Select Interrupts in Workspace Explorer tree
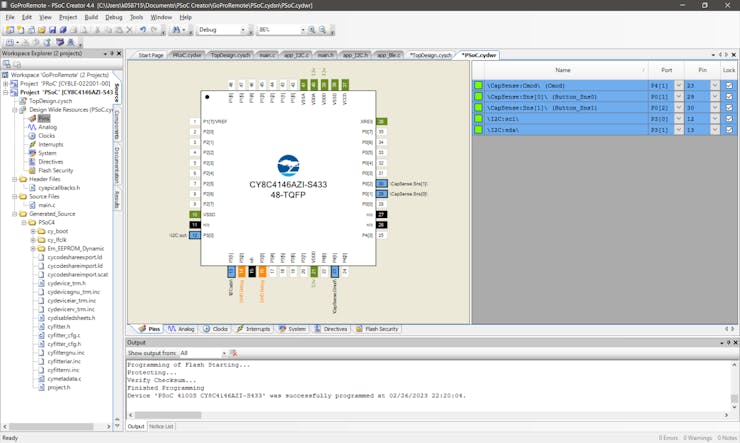Viewport: 740px width, 443px height. (x=50, y=144)
